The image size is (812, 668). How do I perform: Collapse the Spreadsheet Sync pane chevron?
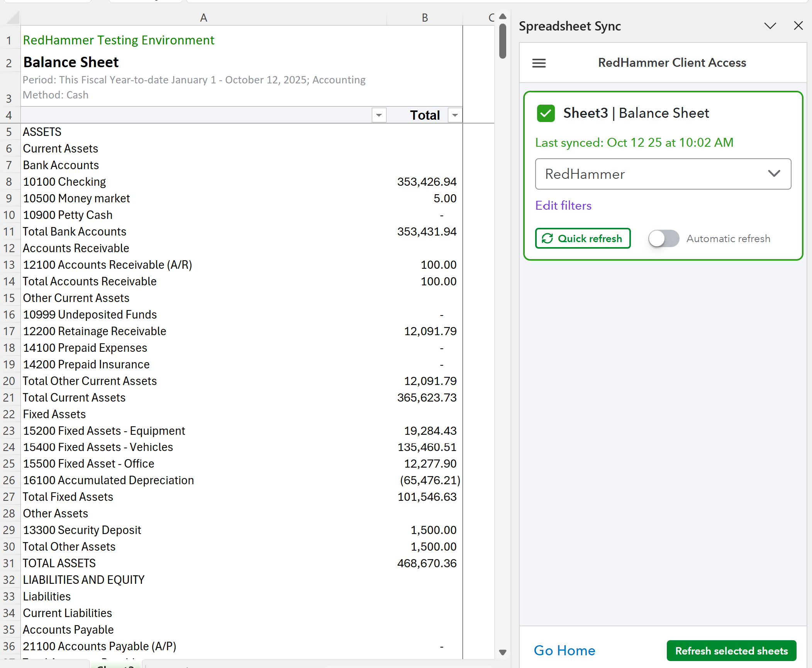[770, 26]
